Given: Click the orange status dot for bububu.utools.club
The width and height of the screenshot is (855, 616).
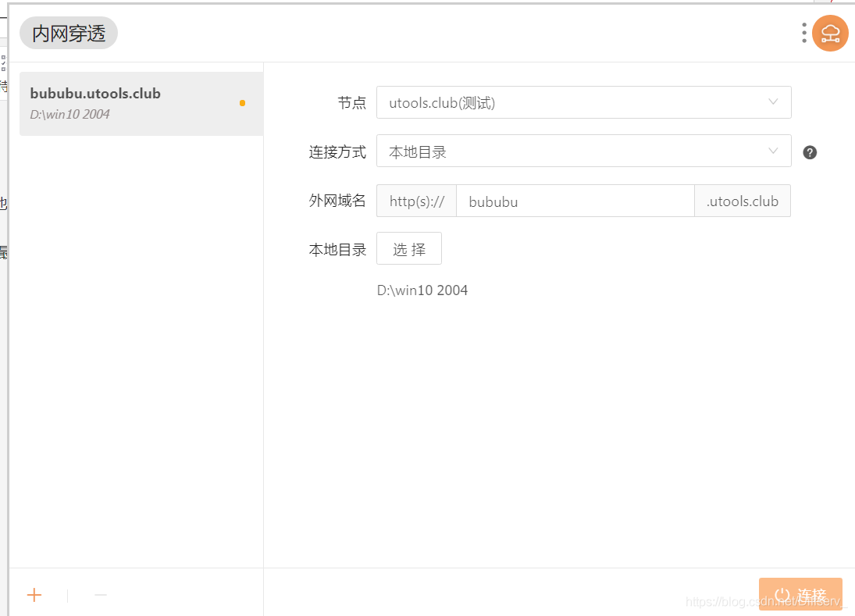Looking at the screenshot, I should click(242, 103).
